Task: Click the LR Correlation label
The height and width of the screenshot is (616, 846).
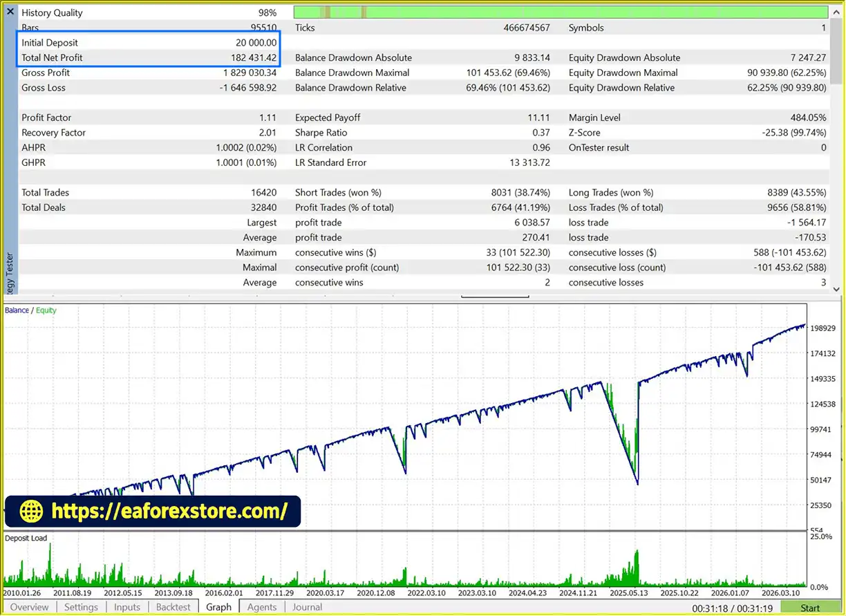Action: click(323, 148)
